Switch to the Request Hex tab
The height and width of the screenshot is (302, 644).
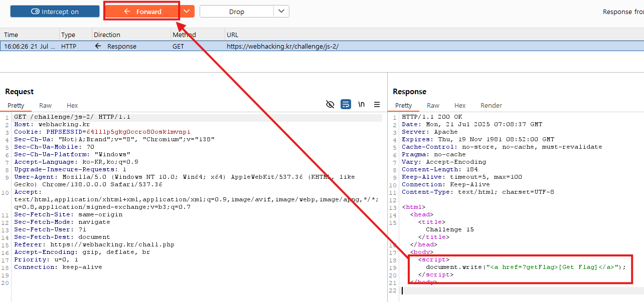[x=72, y=105]
